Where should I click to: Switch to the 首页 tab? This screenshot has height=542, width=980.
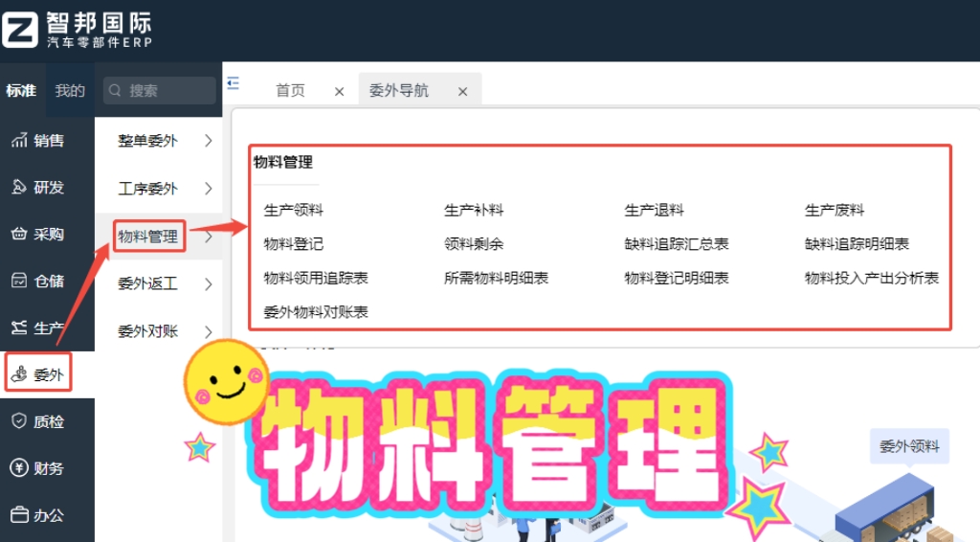291,91
